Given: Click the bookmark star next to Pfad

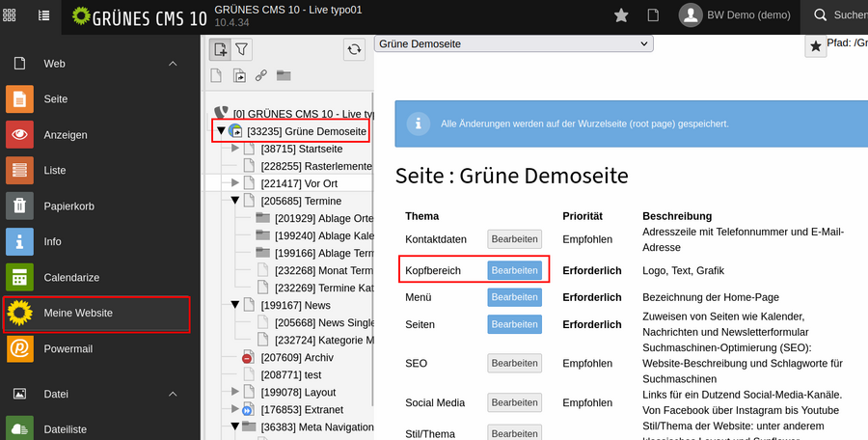Looking at the screenshot, I should [815, 46].
